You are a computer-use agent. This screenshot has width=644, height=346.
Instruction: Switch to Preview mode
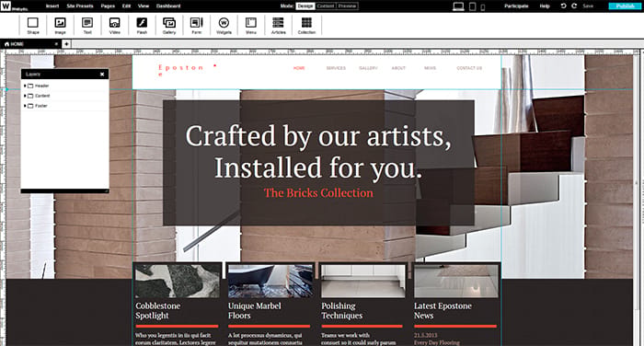(347, 6)
